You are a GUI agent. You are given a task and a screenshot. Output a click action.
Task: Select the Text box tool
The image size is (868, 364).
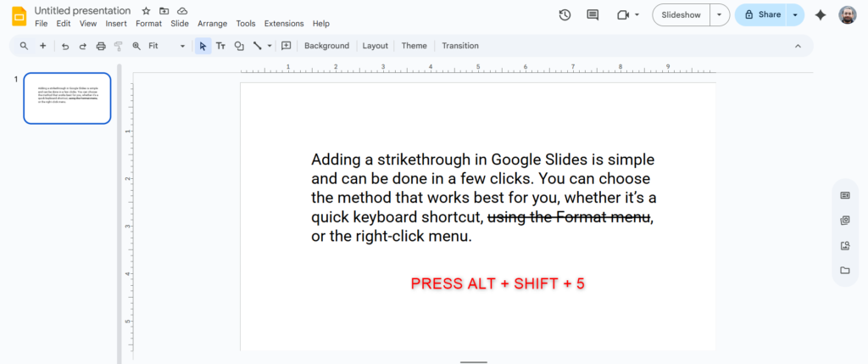click(220, 46)
